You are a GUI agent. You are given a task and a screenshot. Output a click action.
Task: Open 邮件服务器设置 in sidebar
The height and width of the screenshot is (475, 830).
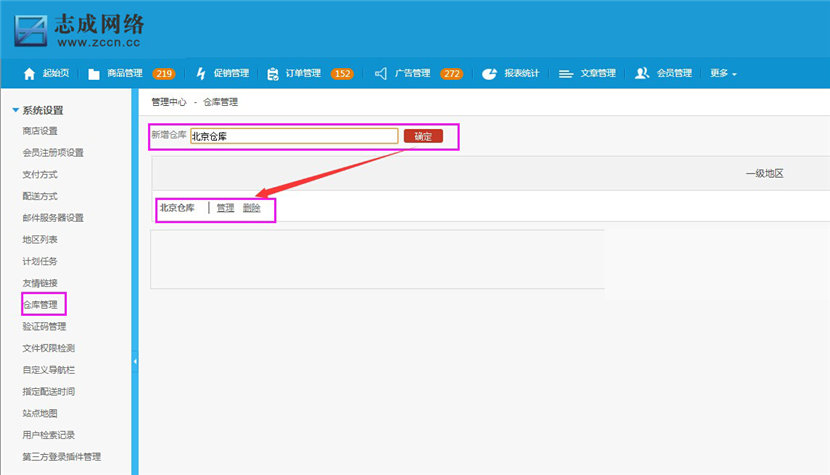[x=53, y=218]
